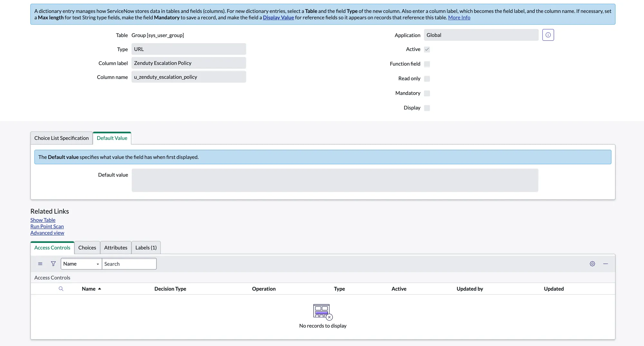Open the Labels (1) tab
Image resolution: width=644 pixels, height=346 pixels.
(x=146, y=247)
